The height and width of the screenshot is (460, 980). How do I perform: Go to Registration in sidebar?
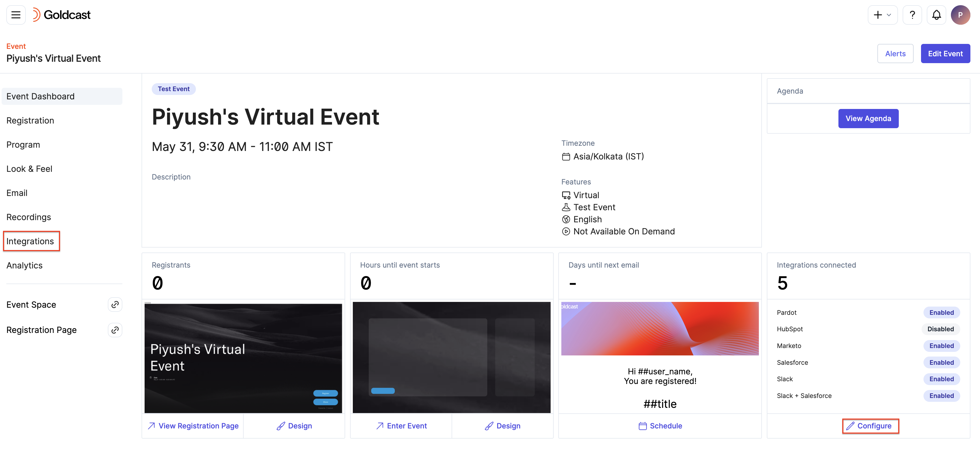(30, 120)
